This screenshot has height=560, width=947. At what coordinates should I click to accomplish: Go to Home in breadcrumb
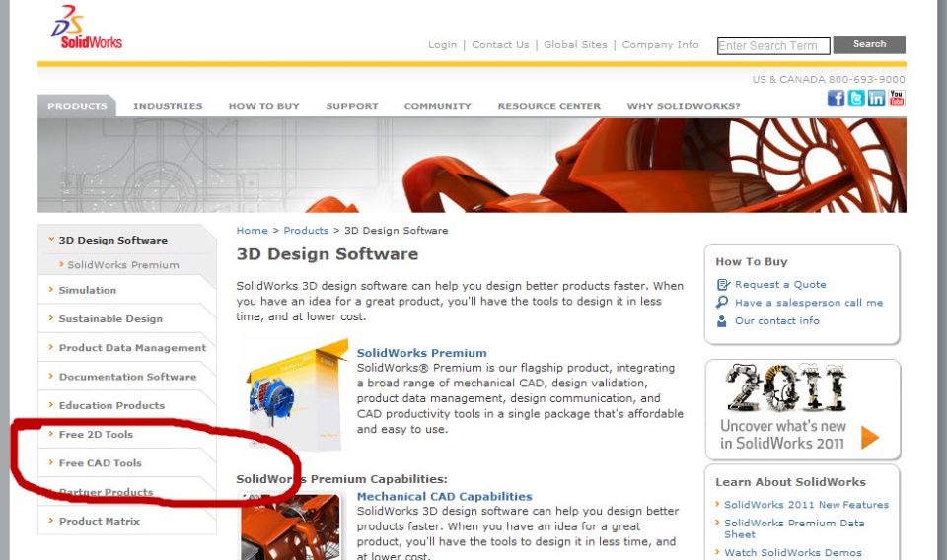click(252, 231)
